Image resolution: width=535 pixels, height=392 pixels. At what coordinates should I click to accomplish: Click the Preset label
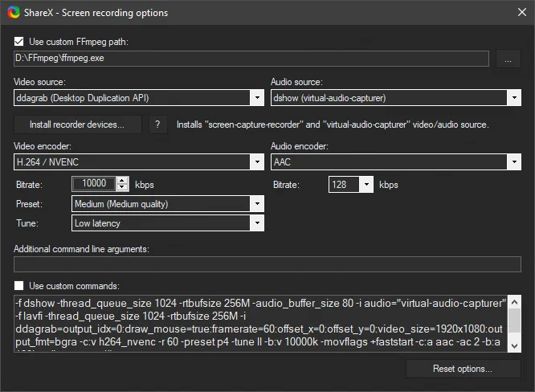30,204
